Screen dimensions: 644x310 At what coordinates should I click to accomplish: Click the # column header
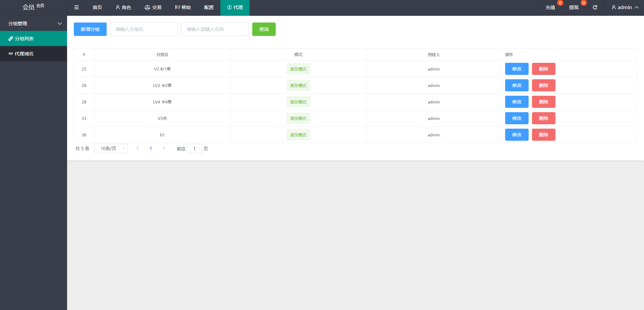84,54
